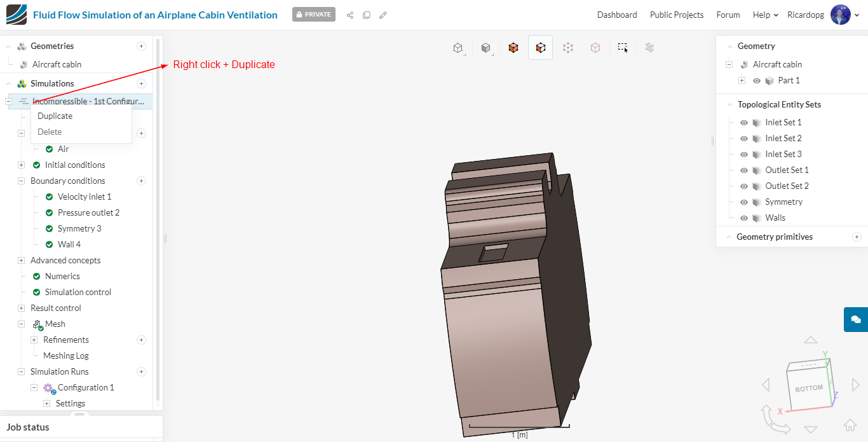Click the home view icon in viewer

(x=850, y=425)
